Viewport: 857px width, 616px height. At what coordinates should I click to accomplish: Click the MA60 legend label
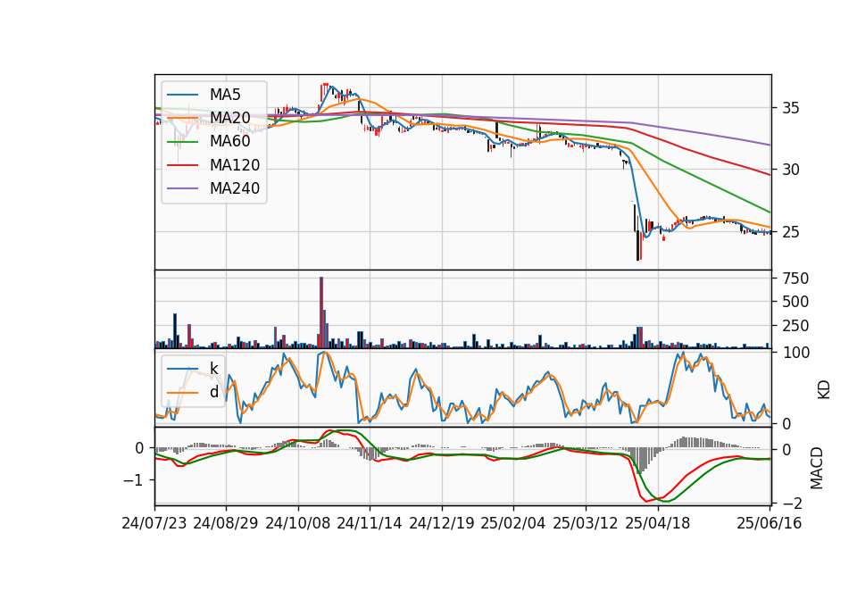(x=230, y=142)
